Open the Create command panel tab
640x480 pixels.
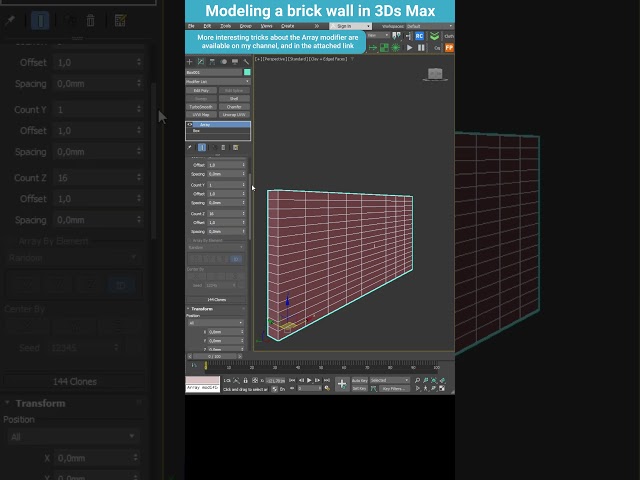189,62
